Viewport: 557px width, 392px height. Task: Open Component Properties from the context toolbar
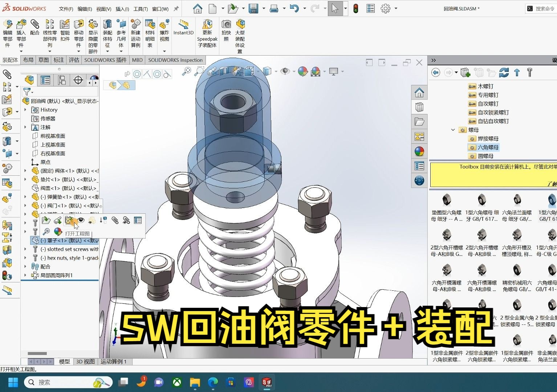pyautogui.click(x=138, y=220)
